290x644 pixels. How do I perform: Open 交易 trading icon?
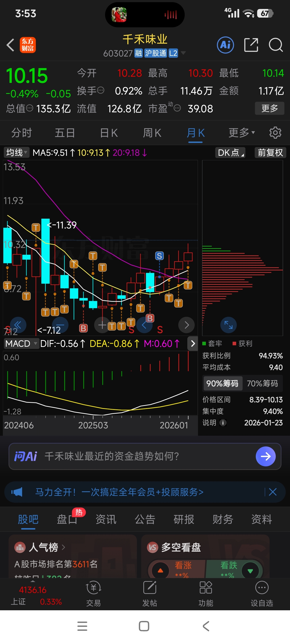pyautogui.click(x=94, y=594)
